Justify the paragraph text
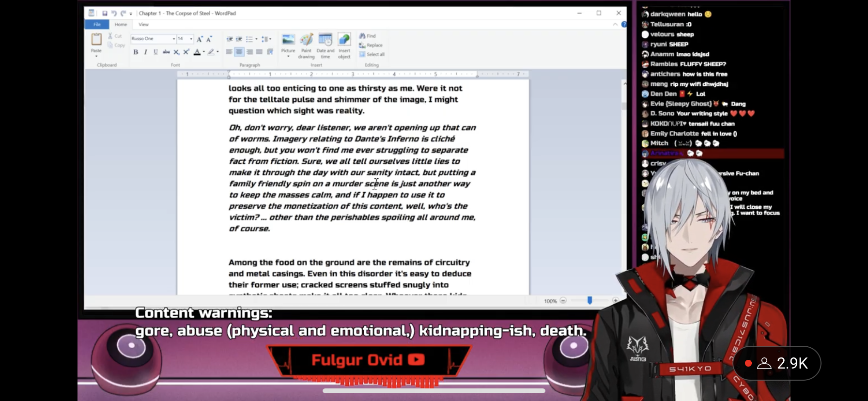This screenshot has height=401, width=868. [260, 52]
